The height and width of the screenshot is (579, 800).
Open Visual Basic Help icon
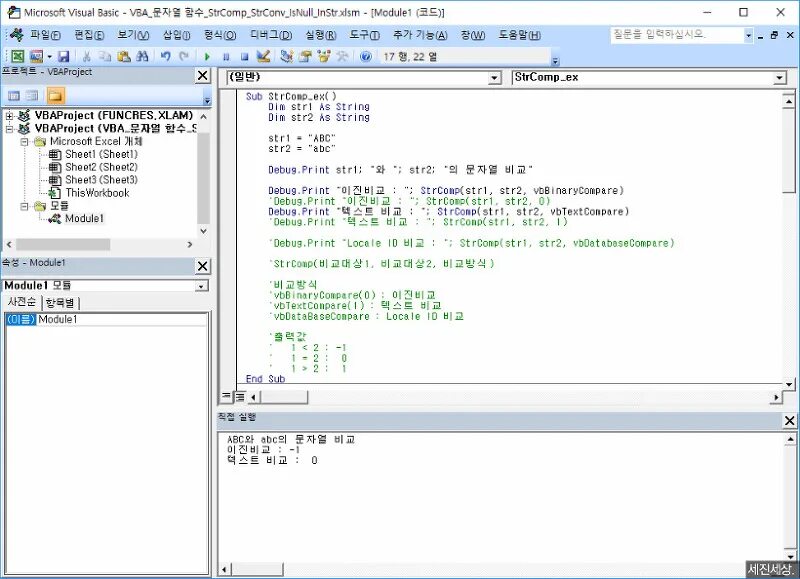(x=365, y=56)
